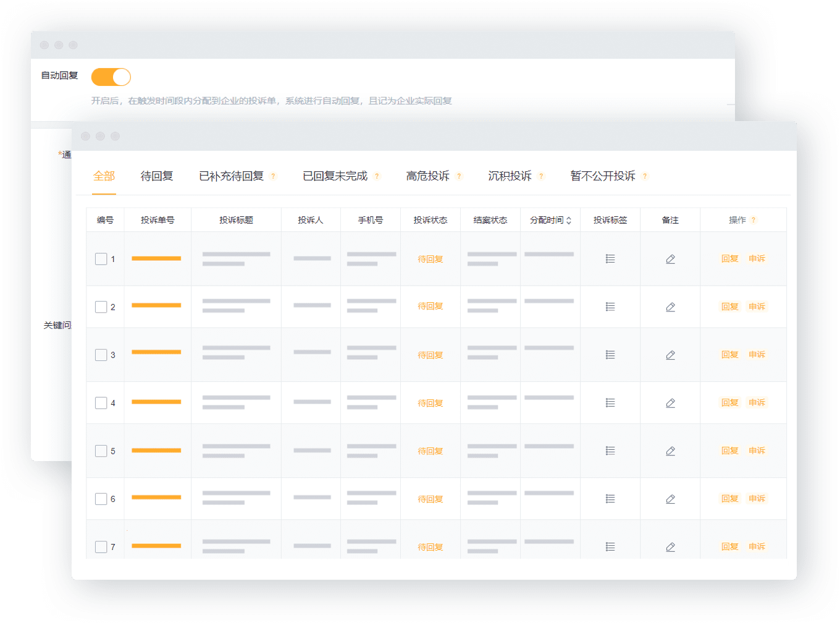Click 回复 in row 3

point(730,355)
